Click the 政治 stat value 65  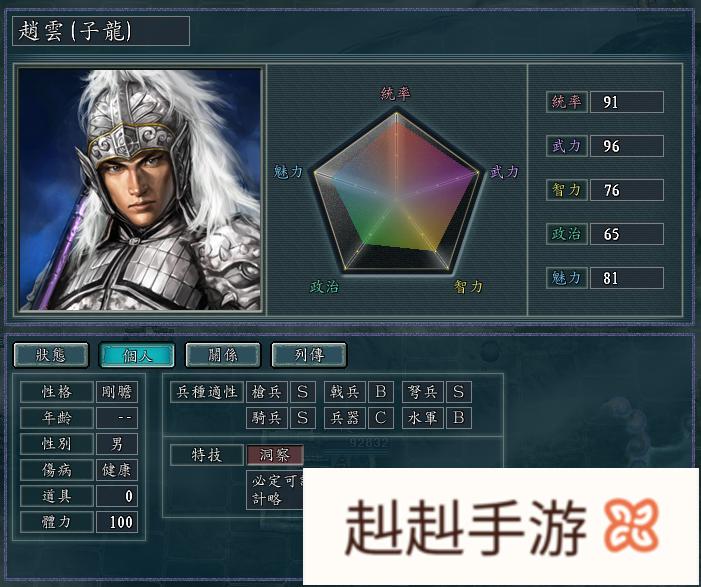click(626, 234)
